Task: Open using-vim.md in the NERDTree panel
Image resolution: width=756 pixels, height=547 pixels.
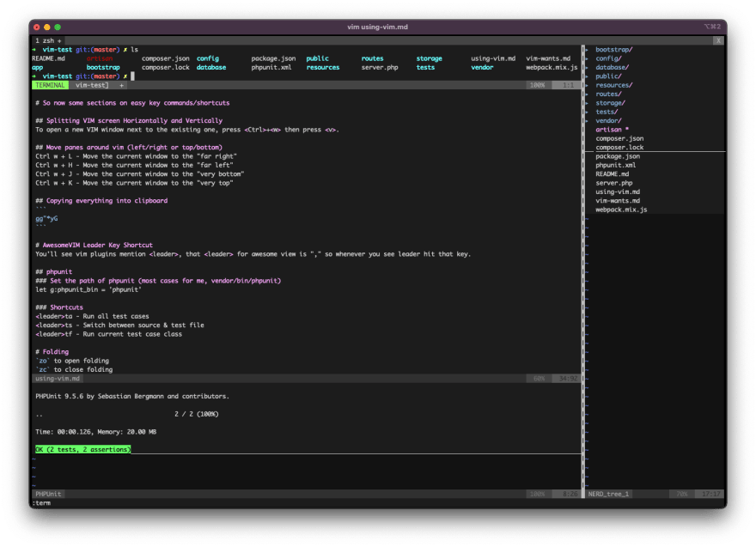Action: [618, 191]
